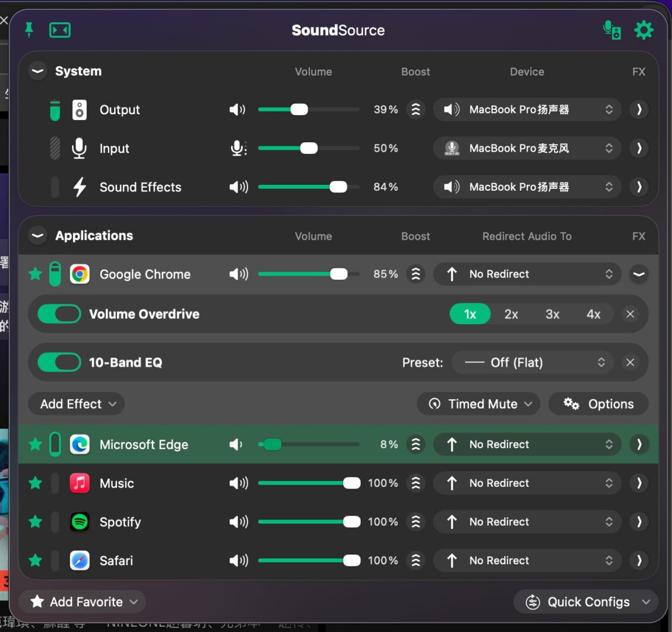Open the Add Effect menu
This screenshot has height=632, width=672.
point(77,404)
